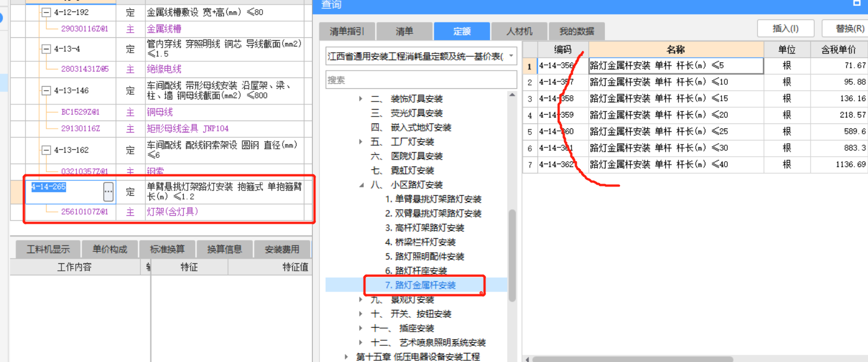Switch to the 清单指引 tab
Image resolution: width=868 pixels, height=362 pixels.
tap(348, 31)
